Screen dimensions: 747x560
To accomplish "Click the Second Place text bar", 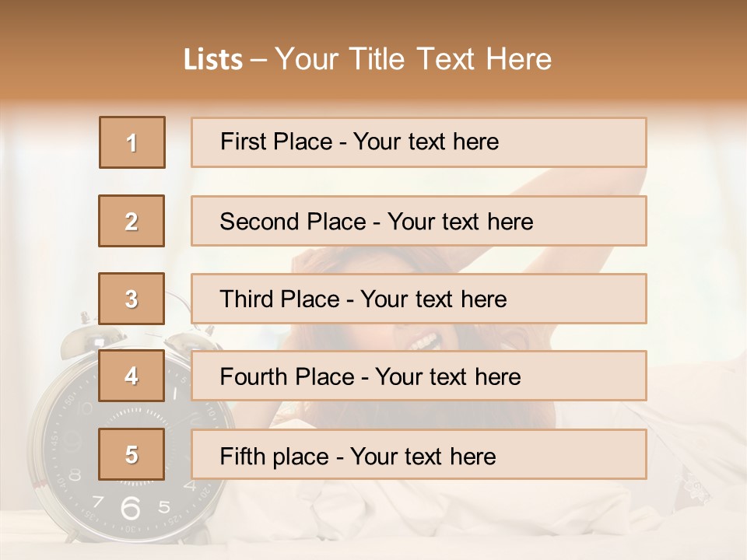I will pyautogui.click(x=419, y=221).
